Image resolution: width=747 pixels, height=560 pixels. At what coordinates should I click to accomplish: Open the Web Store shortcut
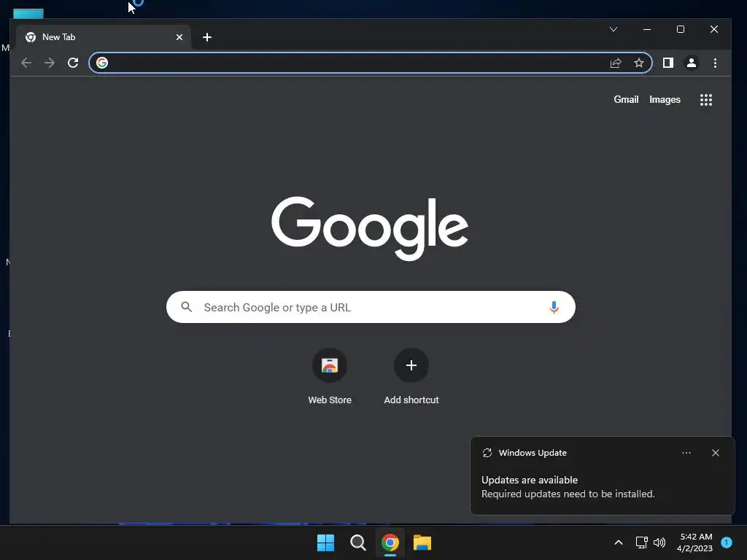(x=330, y=376)
